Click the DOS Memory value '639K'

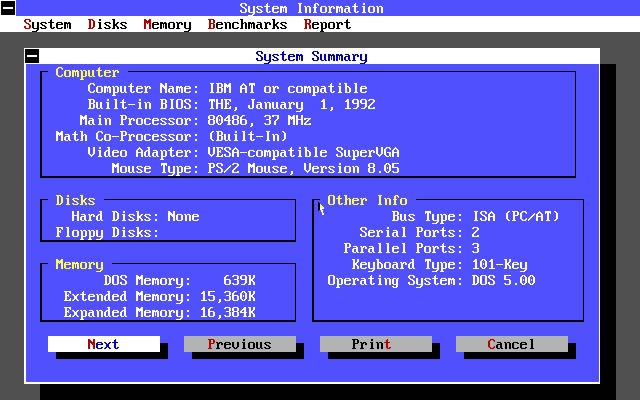[240, 280]
